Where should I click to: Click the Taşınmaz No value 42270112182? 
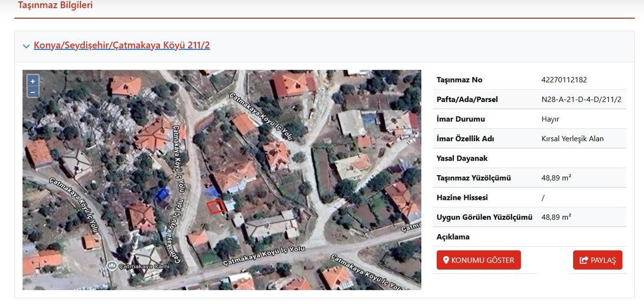564,80
